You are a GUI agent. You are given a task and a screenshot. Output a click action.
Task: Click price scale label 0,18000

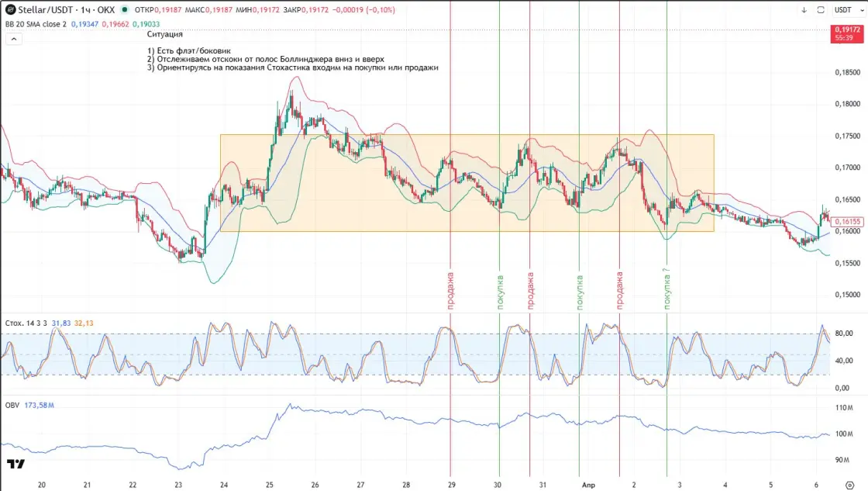coord(848,104)
